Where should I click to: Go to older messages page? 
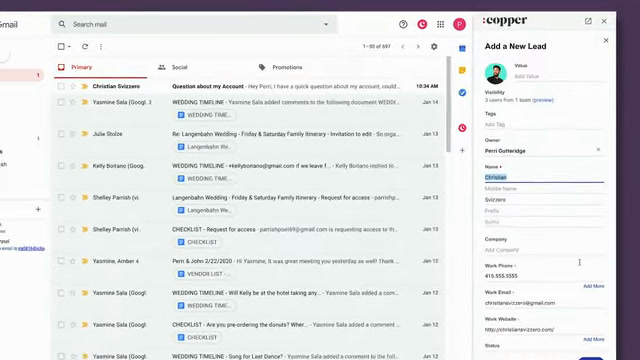pyautogui.click(x=418, y=47)
